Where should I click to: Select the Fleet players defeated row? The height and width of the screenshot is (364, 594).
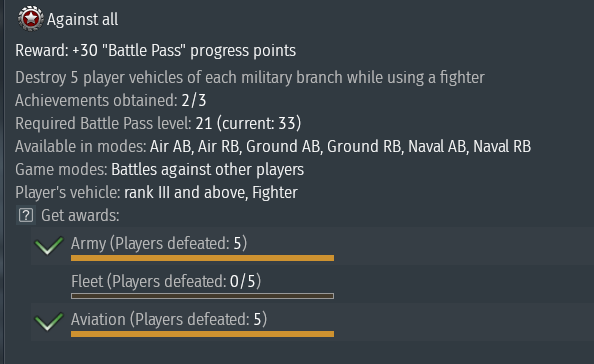click(x=313, y=284)
